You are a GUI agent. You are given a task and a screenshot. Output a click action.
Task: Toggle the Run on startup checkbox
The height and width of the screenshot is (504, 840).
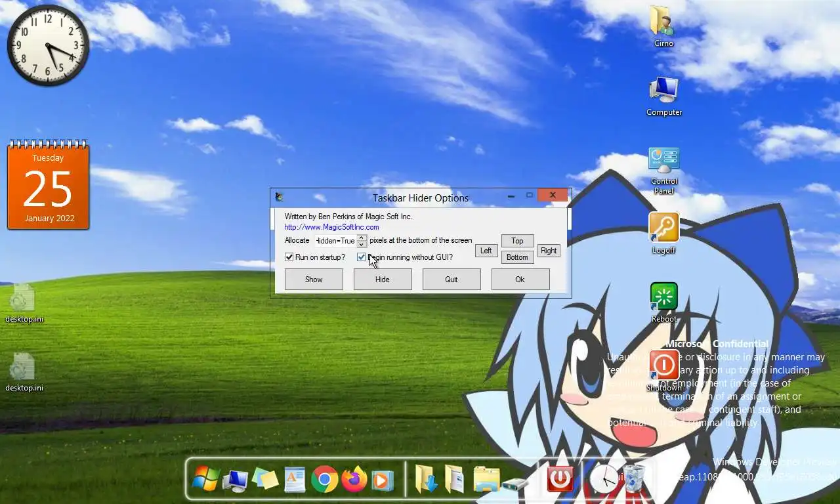[x=289, y=257]
